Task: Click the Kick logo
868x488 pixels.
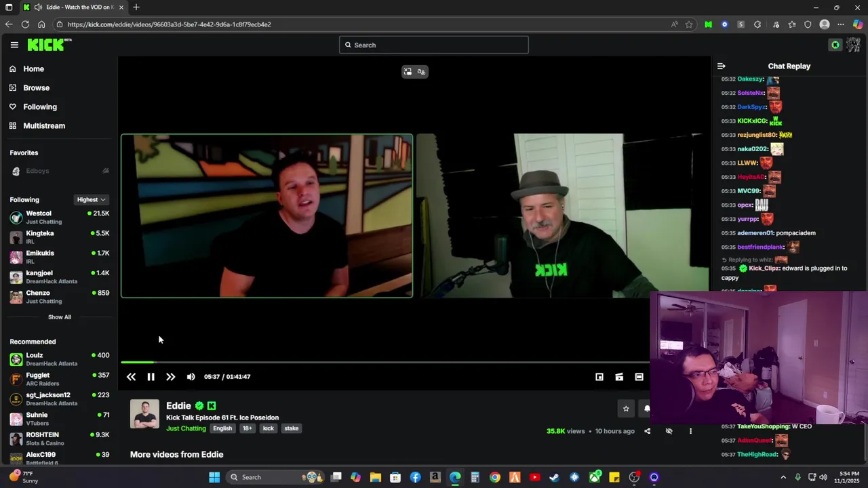Action: pyautogui.click(x=50, y=45)
